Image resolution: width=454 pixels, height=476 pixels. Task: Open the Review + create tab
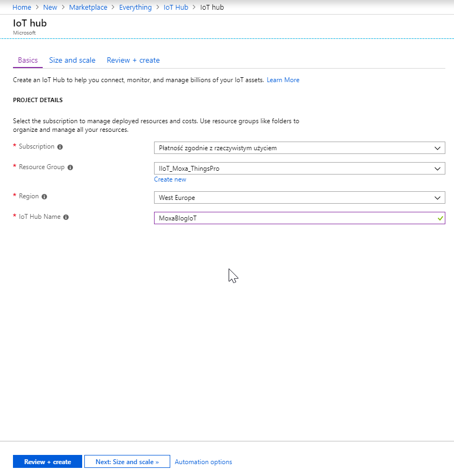pos(133,61)
